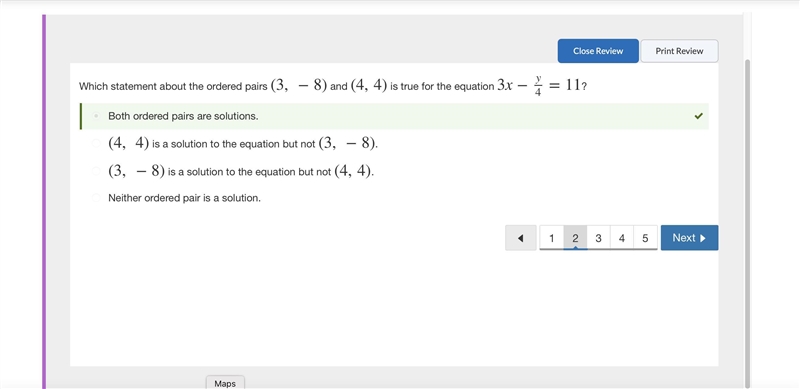Select the 'Both ordered pairs are solutions' radio button

click(96, 116)
